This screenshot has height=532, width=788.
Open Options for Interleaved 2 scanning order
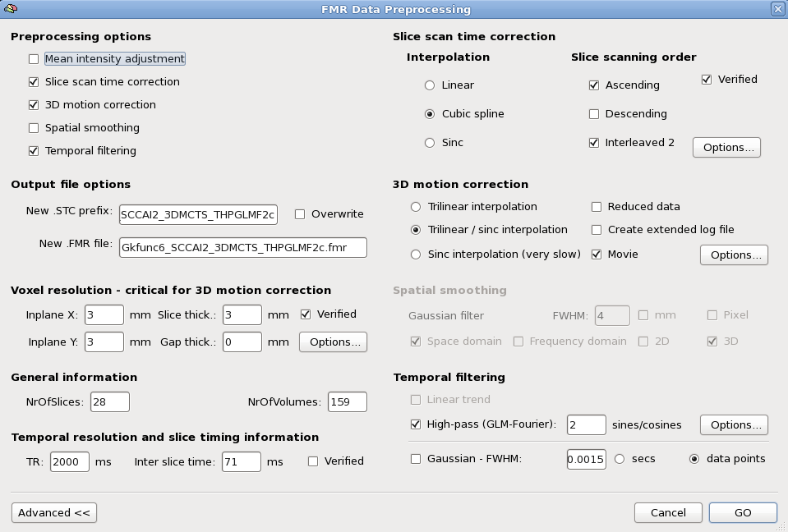click(726, 147)
